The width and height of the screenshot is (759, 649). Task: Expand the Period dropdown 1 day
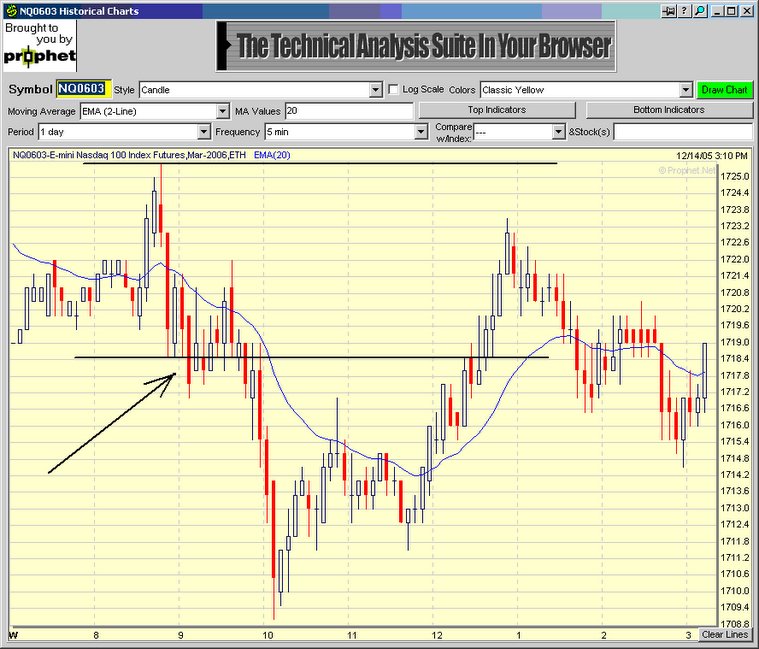204,132
